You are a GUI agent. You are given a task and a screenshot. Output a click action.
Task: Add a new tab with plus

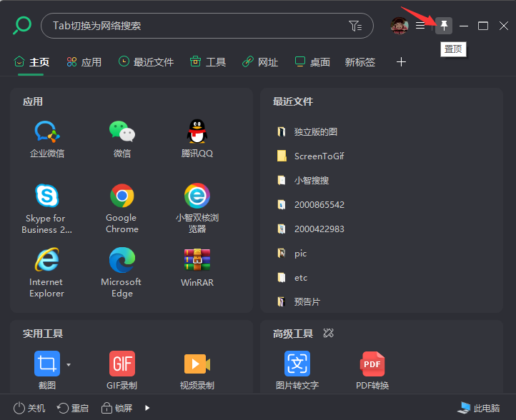pos(401,62)
